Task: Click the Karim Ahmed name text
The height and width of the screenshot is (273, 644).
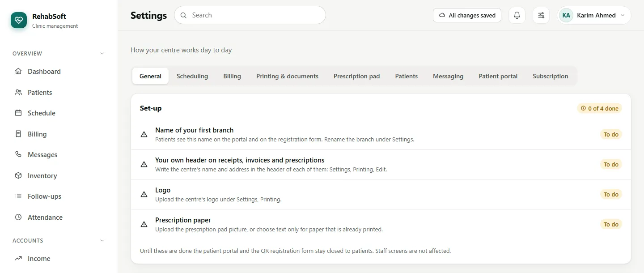Action: 596,15
